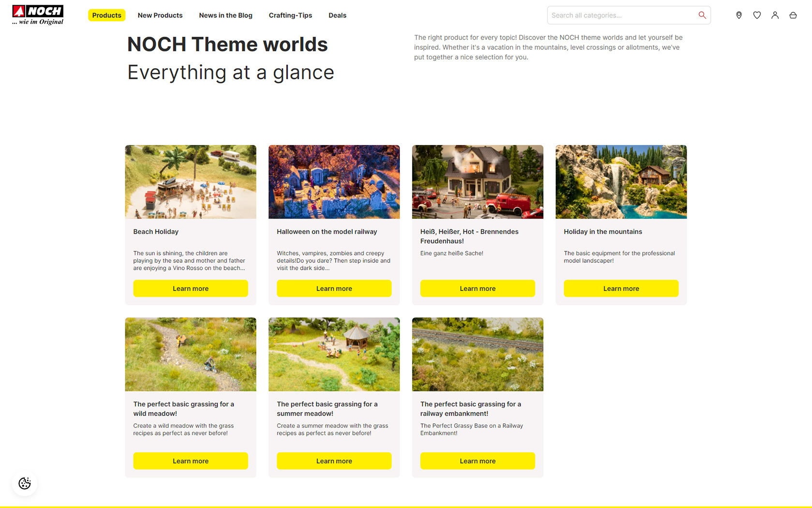The height and width of the screenshot is (508, 812).
Task: Learn more about wild meadow grassing
Action: [x=191, y=461]
